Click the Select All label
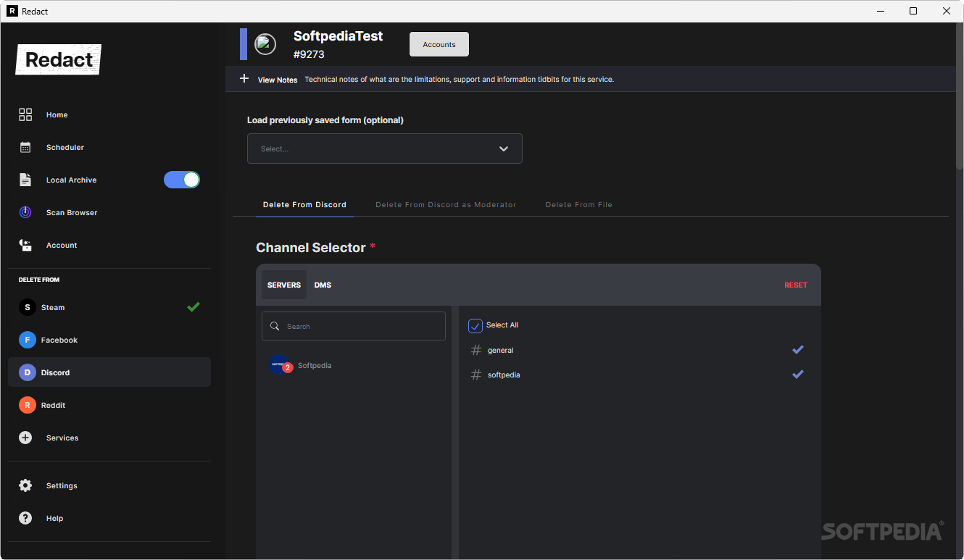This screenshot has height=560, width=964. tap(502, 325)
